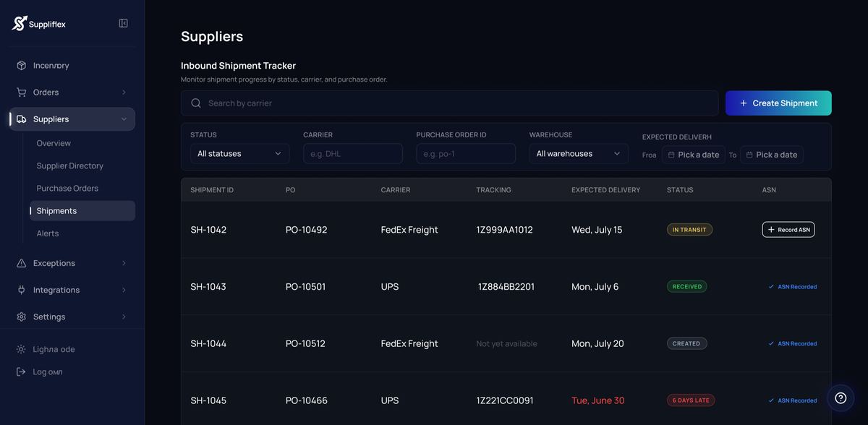Screen dimensions: 868x425
Task: Click the overdue date Tue, June 30
Action: coord(598,400)
